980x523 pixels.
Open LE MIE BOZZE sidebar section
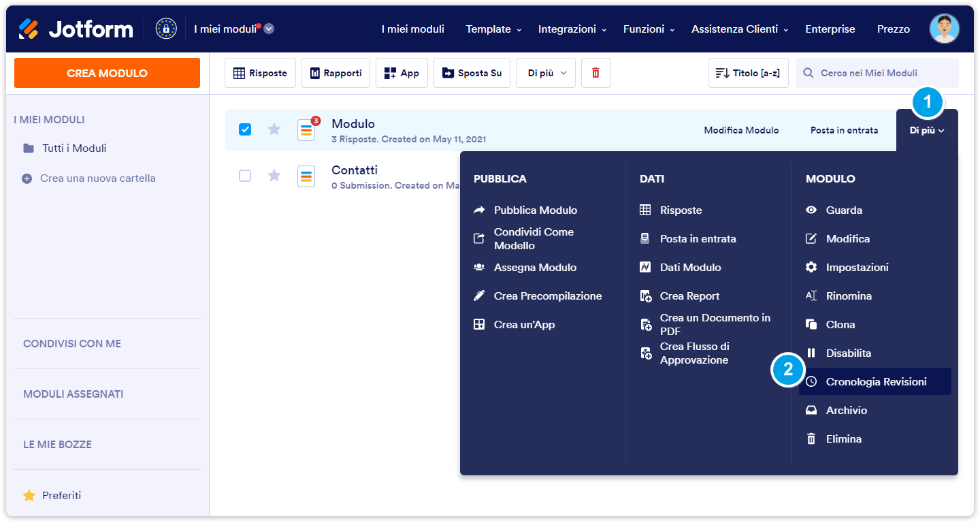point(57,445)
